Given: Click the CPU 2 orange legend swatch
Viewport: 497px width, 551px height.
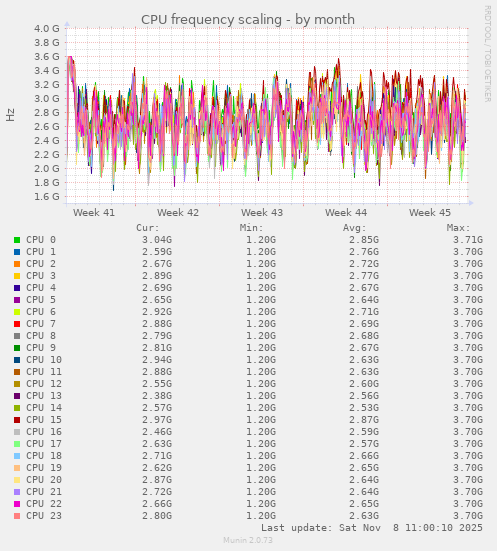Looking at the screenshot, I should tap(17, 264).
